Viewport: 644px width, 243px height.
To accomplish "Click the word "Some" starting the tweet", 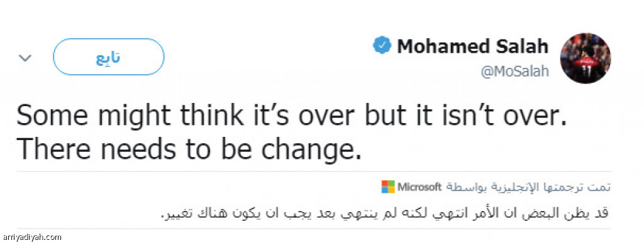I will [52, 116].
